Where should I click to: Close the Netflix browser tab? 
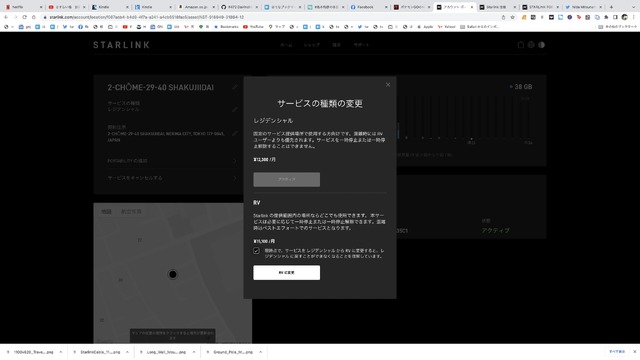(x=41, y=7)
